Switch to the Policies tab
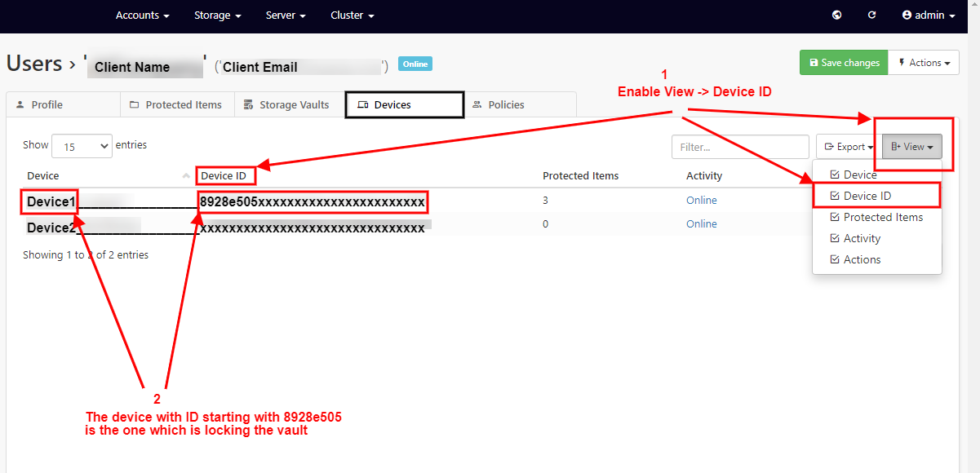Image resolution: width=980 pixels, height=473 pixels. (x=520, y=104)
